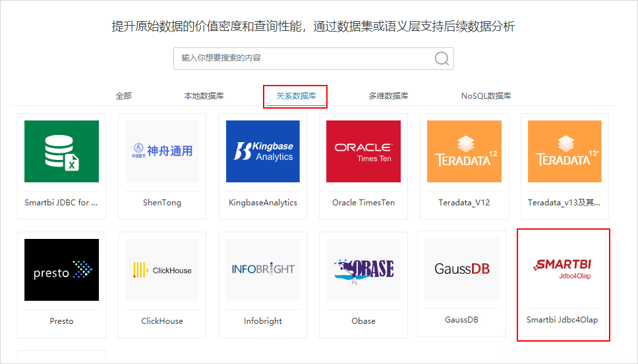Select the green Smartbi JDBC Excel database icon
This screenshot has height=364, width=638.
[61, 151]
